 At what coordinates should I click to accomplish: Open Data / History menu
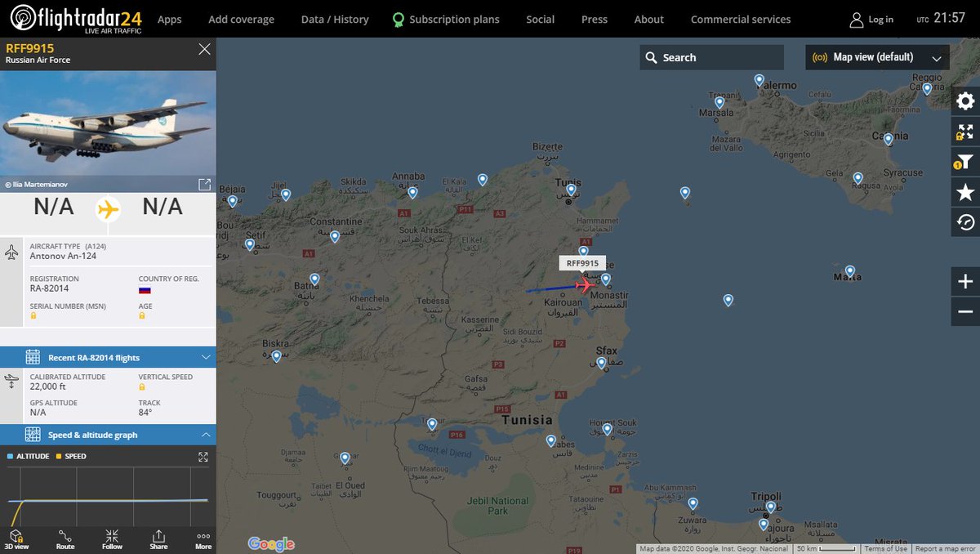point(335,19)
